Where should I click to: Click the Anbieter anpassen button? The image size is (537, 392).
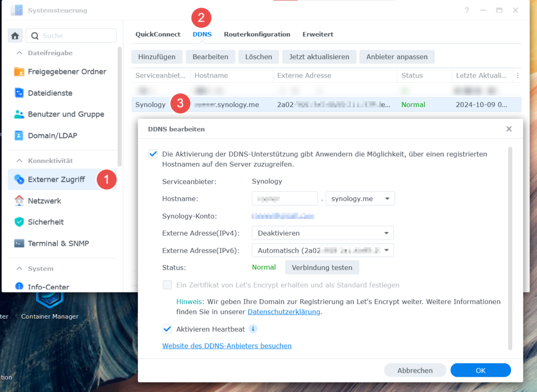[x=397, y=57]
